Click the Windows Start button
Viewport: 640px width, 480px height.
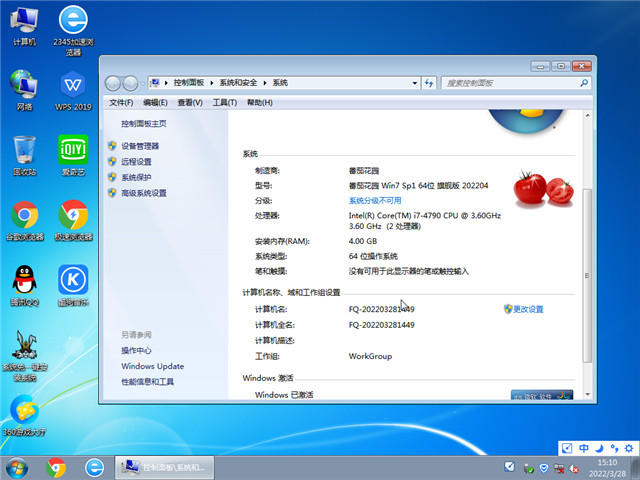pyautogui.click(x=17, y=468)
